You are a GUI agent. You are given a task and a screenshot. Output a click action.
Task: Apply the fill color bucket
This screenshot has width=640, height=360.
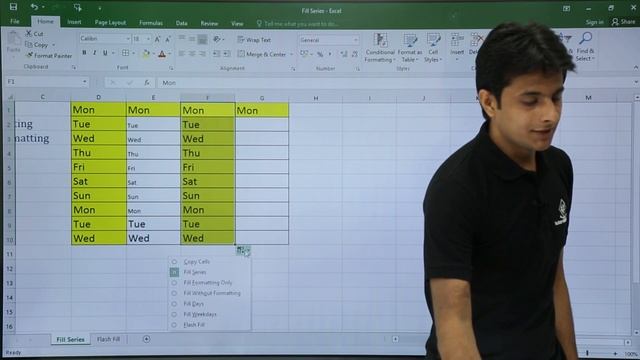146,53
